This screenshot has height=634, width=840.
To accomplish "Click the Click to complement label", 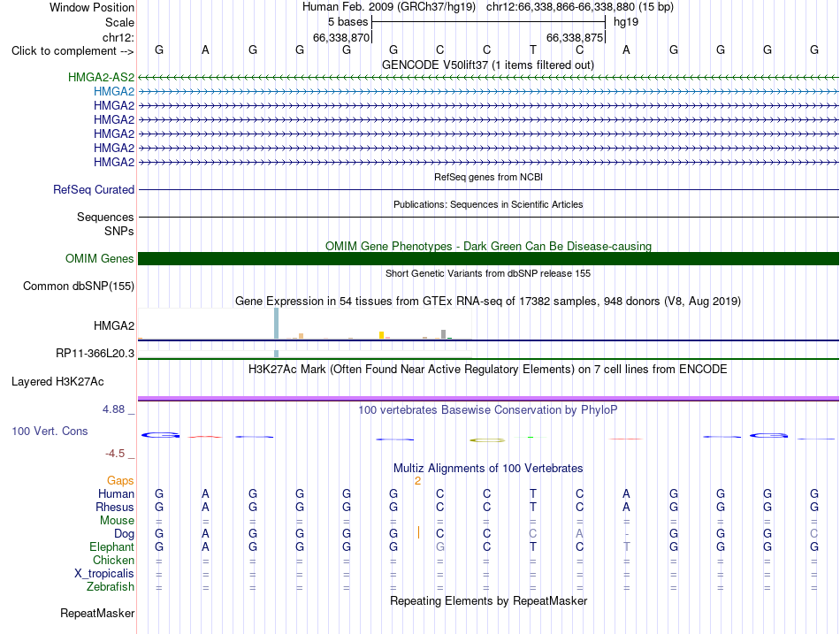I will click(73, 51).
